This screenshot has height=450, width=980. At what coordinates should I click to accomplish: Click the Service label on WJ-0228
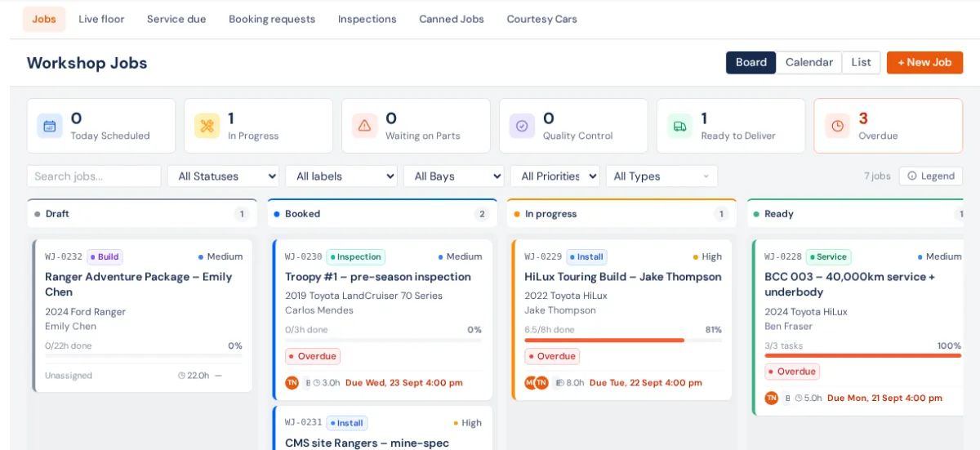click(828, 256)
